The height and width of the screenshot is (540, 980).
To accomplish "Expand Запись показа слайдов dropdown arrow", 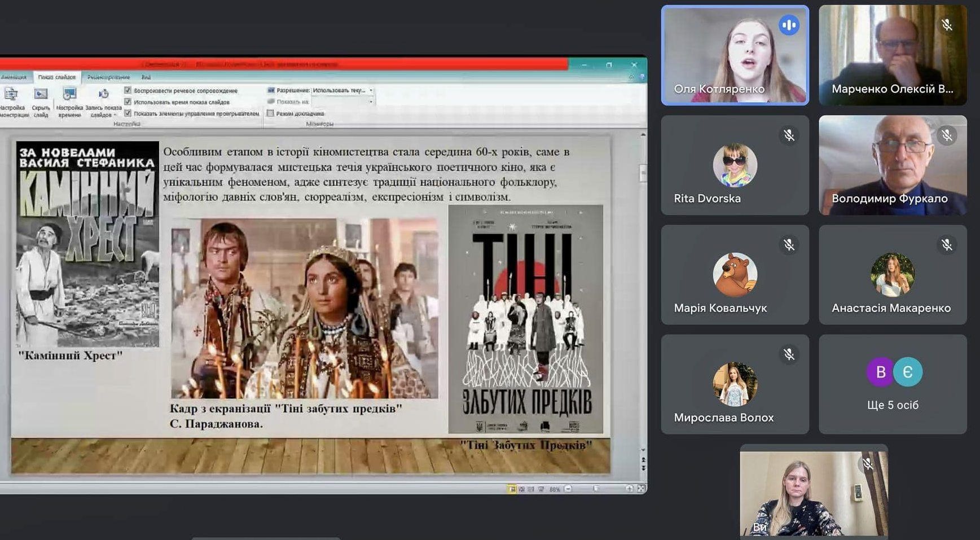I will 115,115.
